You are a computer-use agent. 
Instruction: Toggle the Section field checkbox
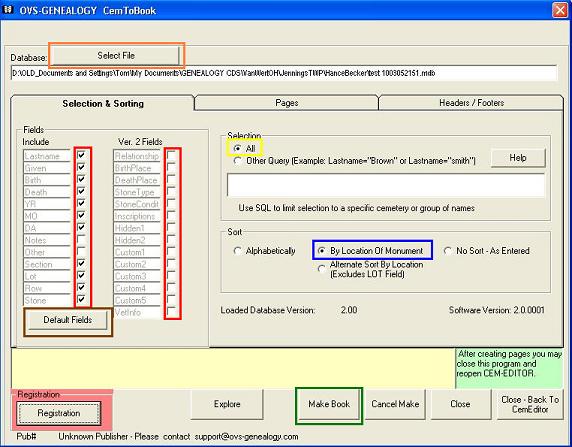tap(81, 263)
